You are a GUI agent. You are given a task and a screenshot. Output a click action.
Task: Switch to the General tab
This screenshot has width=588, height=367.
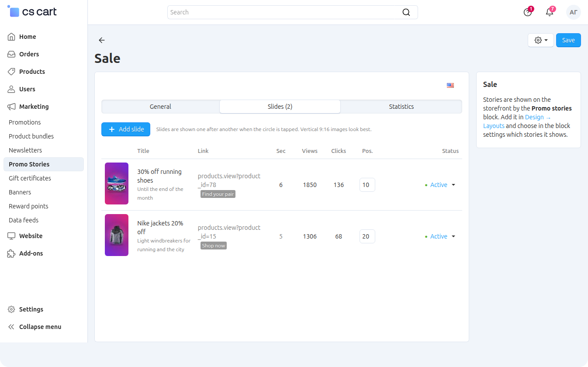coord(160,107)
